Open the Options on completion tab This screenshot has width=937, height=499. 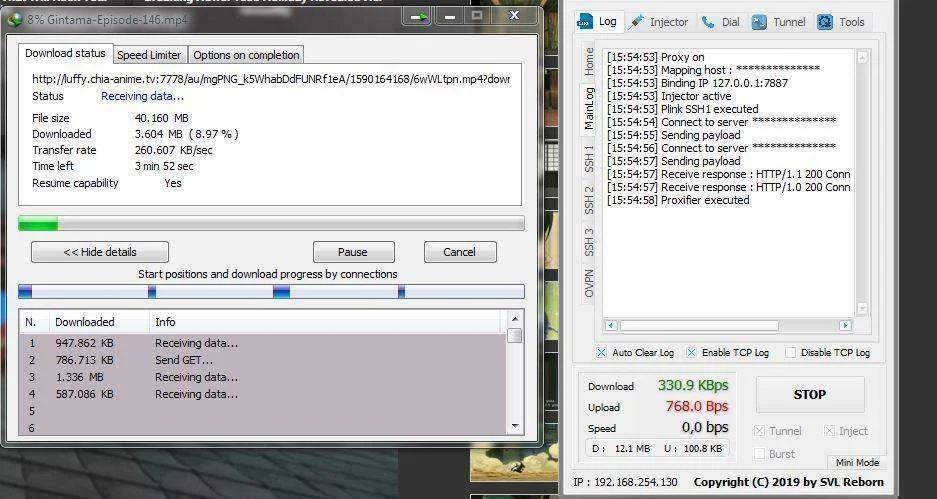coord(246,55)
